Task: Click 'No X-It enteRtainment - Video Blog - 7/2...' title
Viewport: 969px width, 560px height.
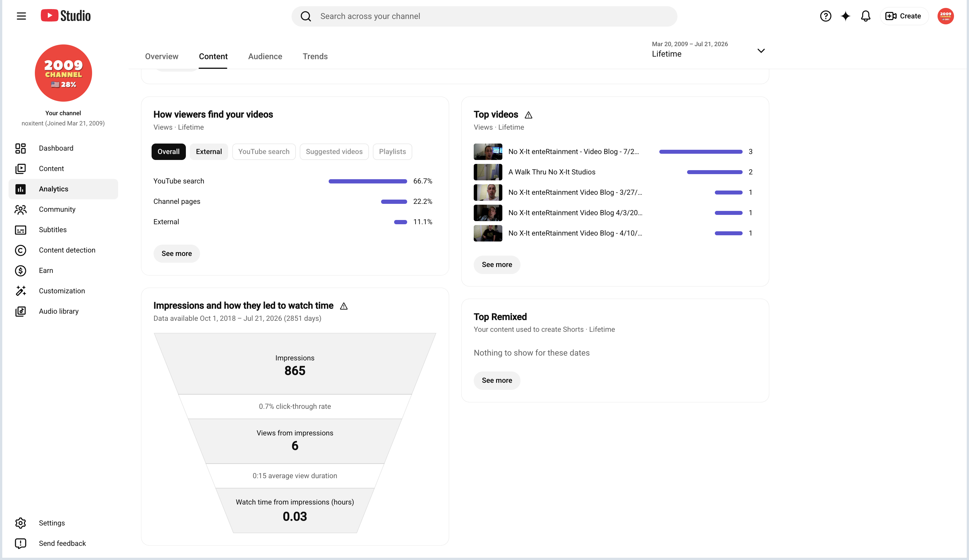Action: [574, 152]
